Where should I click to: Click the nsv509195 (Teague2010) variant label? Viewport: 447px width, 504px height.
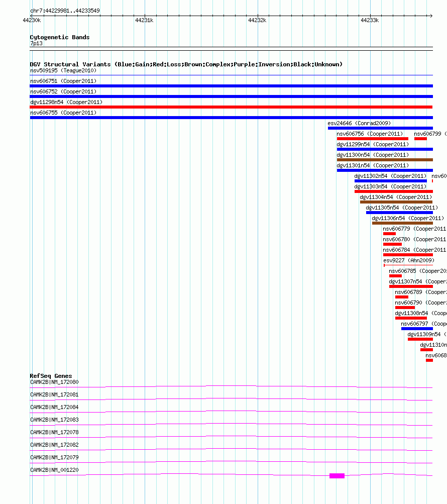pyautogui.click(x=63, y=70)
